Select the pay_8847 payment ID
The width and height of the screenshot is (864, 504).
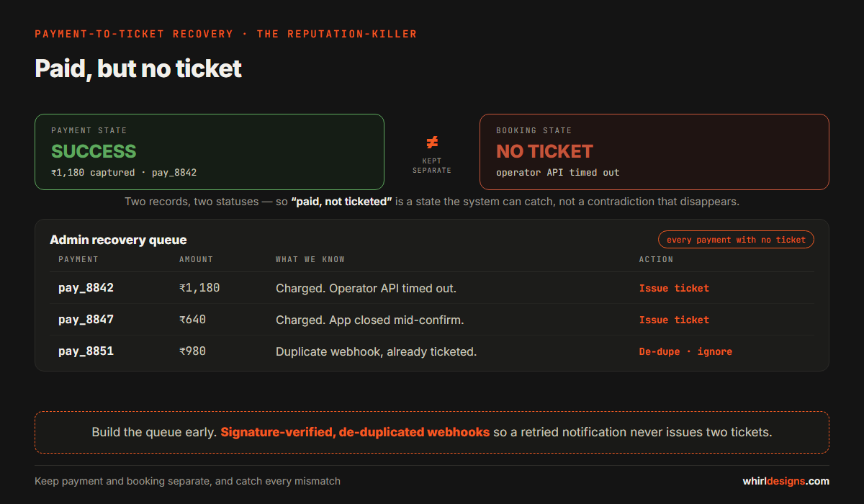[x=86, y=320]
